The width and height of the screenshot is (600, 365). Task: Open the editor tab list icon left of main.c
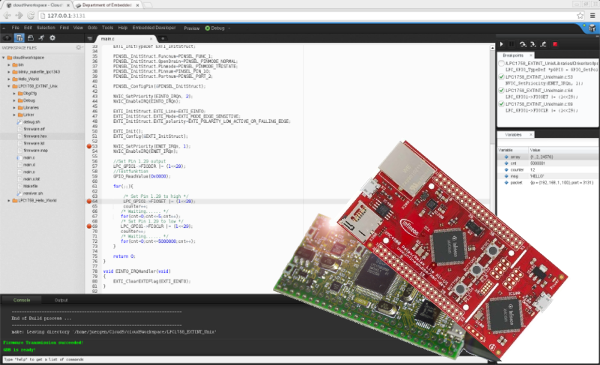coord(90,39)
